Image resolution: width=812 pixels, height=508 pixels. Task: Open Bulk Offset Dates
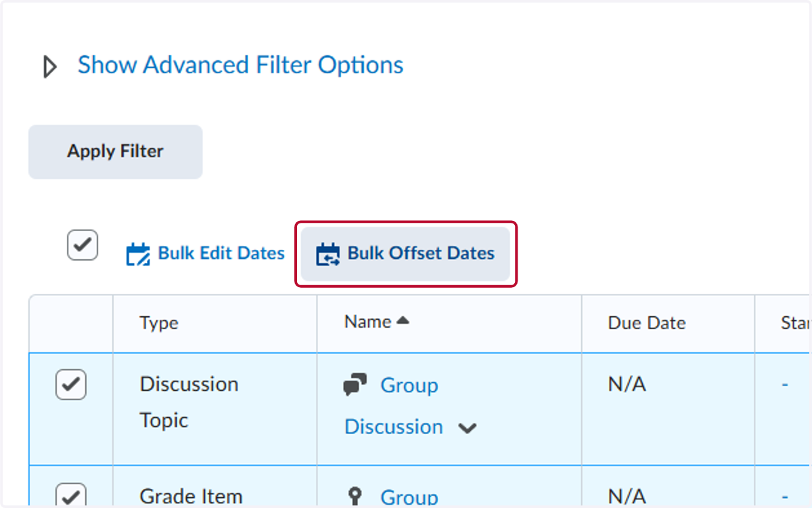tap(405, 253)
